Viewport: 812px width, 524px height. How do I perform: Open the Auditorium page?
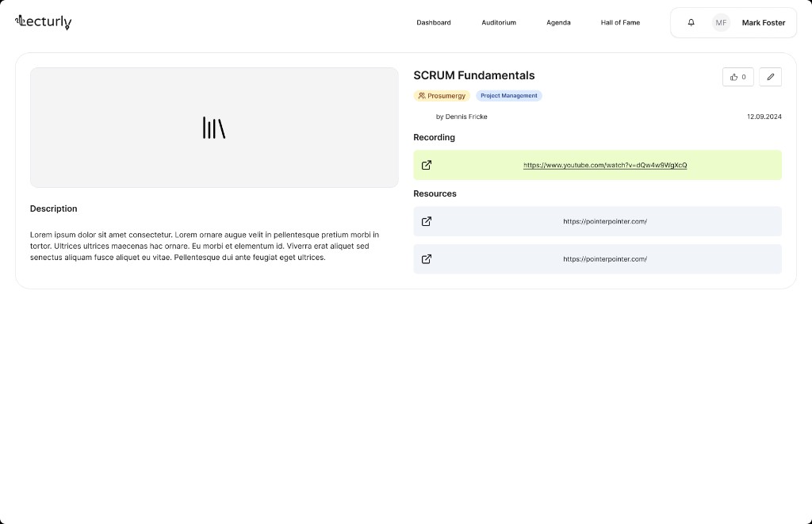499,22
